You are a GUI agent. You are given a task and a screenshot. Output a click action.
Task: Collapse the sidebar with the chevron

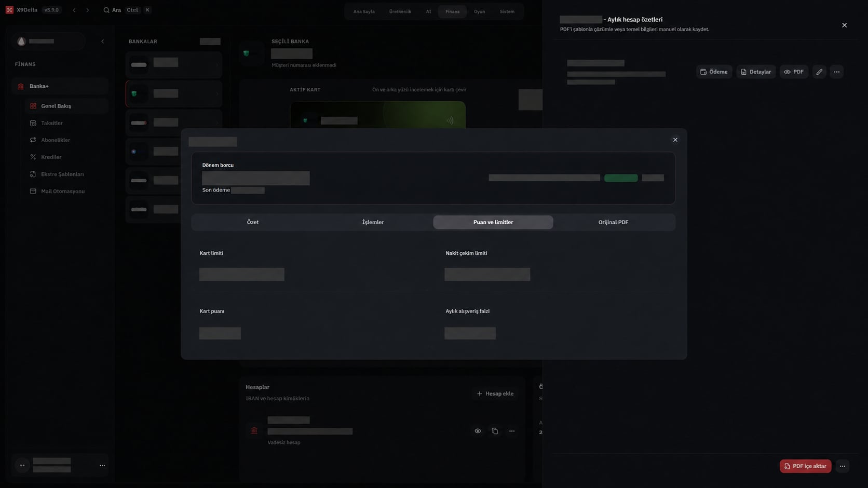coord(102,41)
